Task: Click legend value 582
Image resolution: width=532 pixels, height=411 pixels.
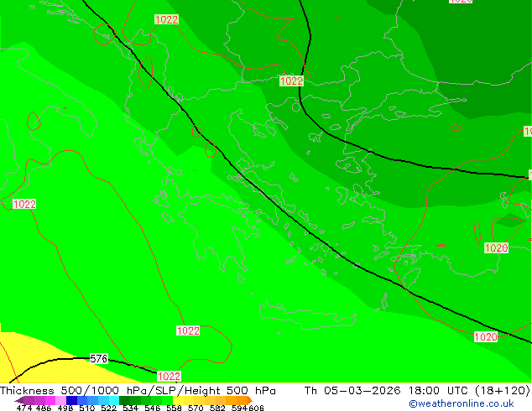Action: [217, 408]
